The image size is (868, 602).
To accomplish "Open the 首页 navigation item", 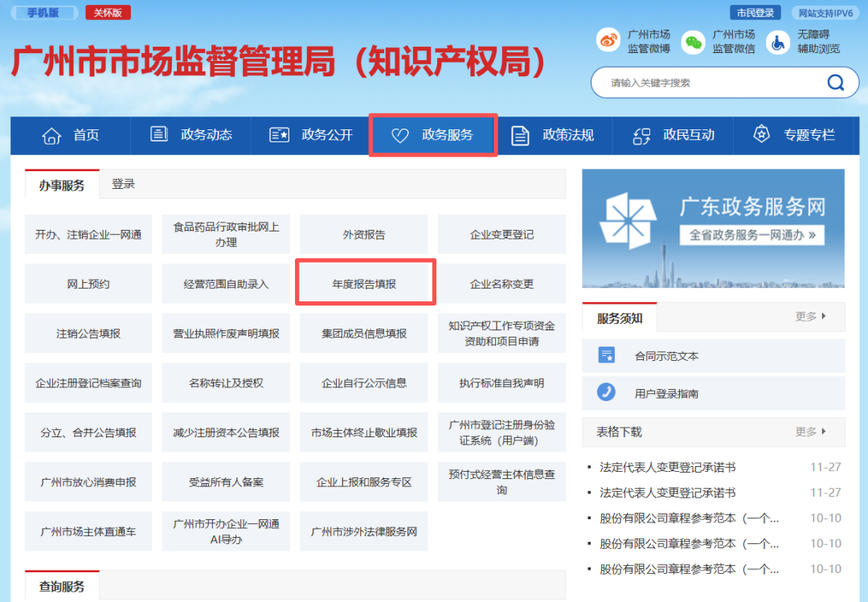I will coord(70,135).
